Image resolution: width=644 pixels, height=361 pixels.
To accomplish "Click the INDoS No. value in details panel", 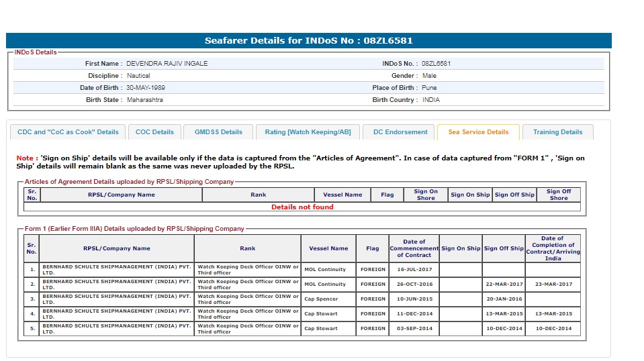I will click(436, 64).
